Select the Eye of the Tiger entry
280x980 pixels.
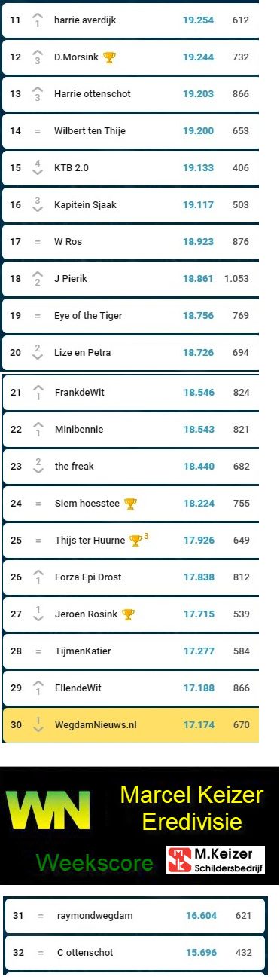click(88, 316)
